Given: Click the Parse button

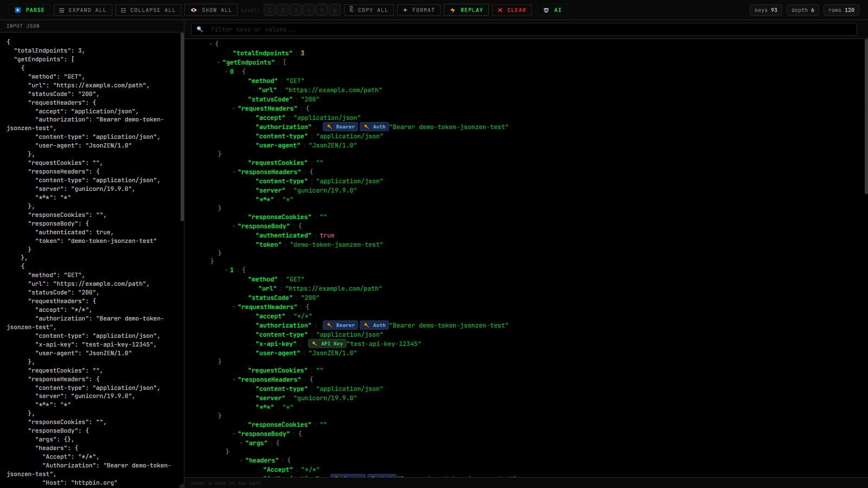Looking at the screenshot, I should click(x=29, y=10).
